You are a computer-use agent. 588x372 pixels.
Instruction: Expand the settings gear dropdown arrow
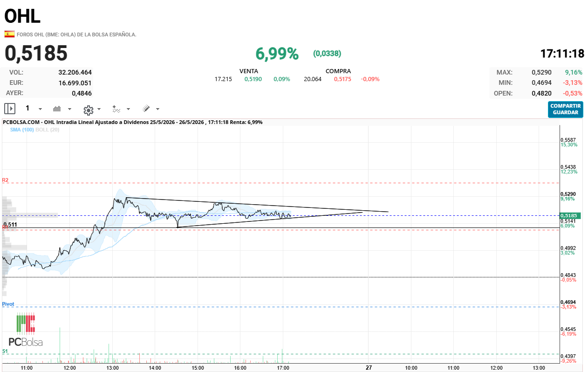pos(99,109)
